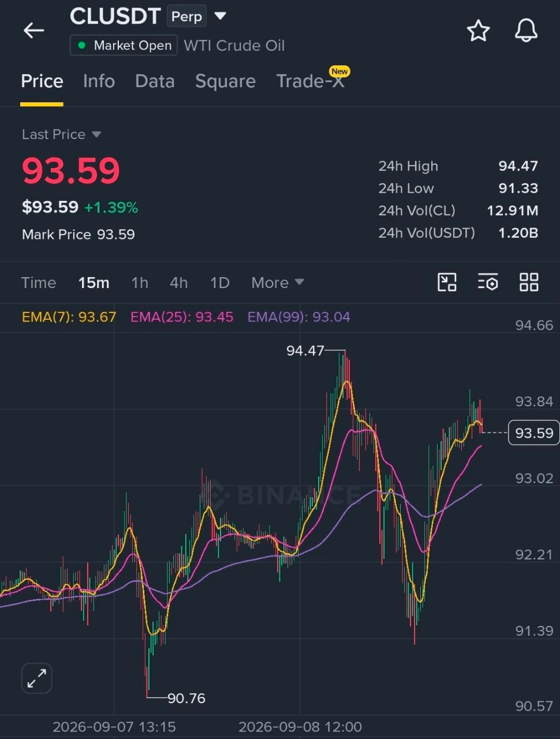Tap the 94.66 price axis label
This screenshot has height=739, width=560.
pos(534,326)
